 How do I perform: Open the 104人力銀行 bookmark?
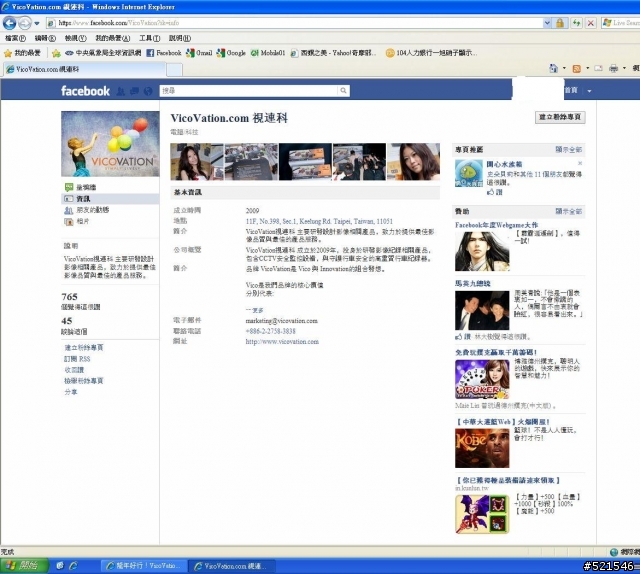point(431,53)
